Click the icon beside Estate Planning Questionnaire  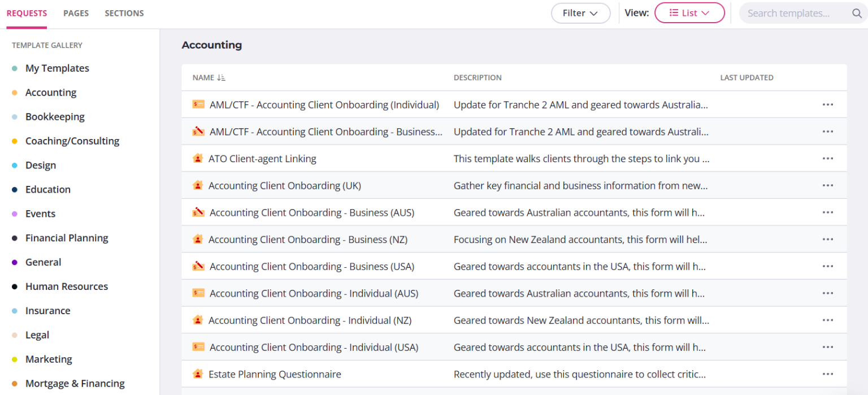pyautogui.click(x=197, y=374)
